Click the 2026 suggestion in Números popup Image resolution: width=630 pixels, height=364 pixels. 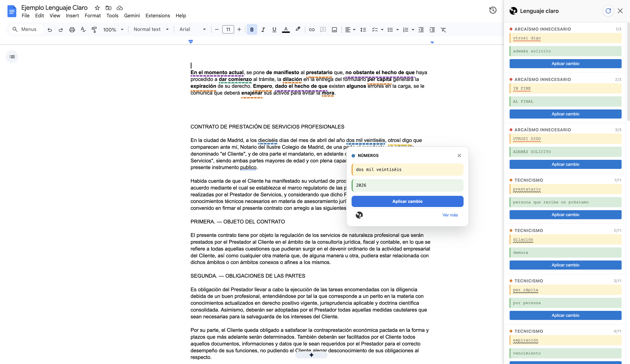point(407,185)
